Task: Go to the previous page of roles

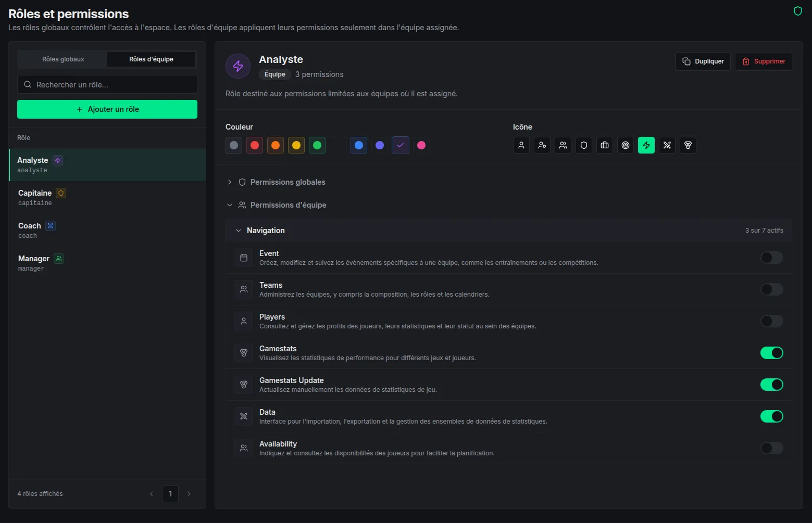Action: coord(152,494)
